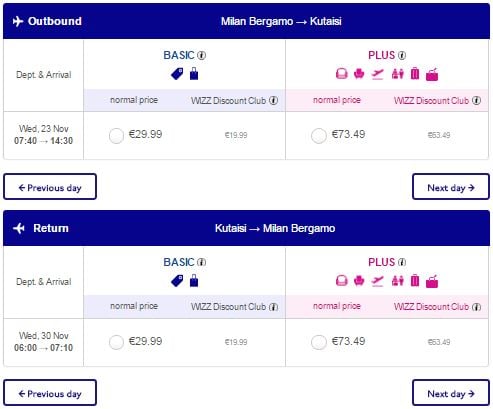Open outbound BASIC fare info icon
The image size is (493, 409).
click(x=201, y=55)
